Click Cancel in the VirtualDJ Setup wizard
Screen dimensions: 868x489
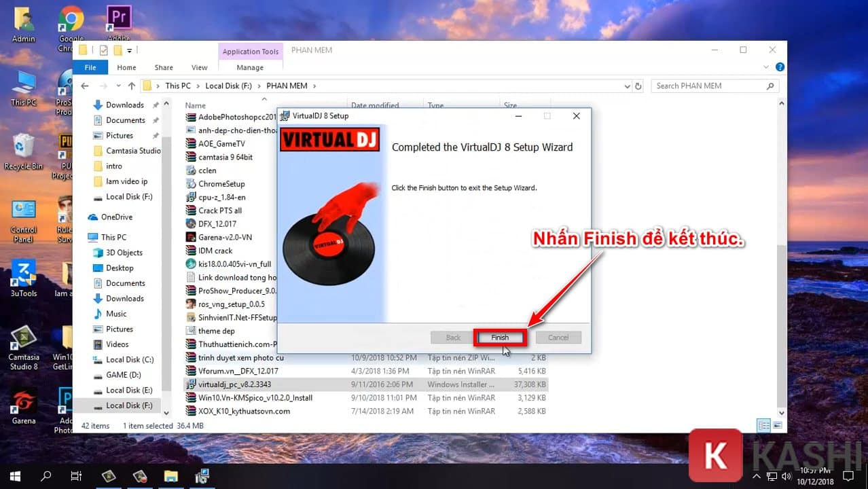click(558, 337)
